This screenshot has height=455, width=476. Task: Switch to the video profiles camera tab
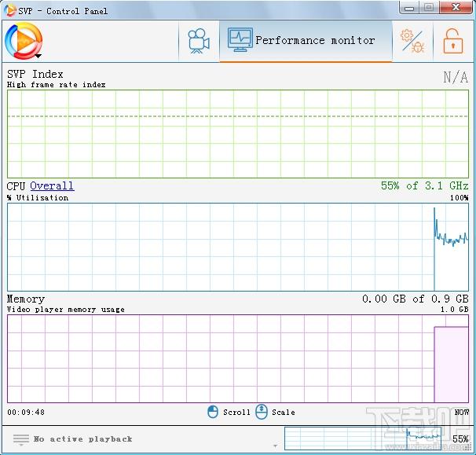(199, 41)
